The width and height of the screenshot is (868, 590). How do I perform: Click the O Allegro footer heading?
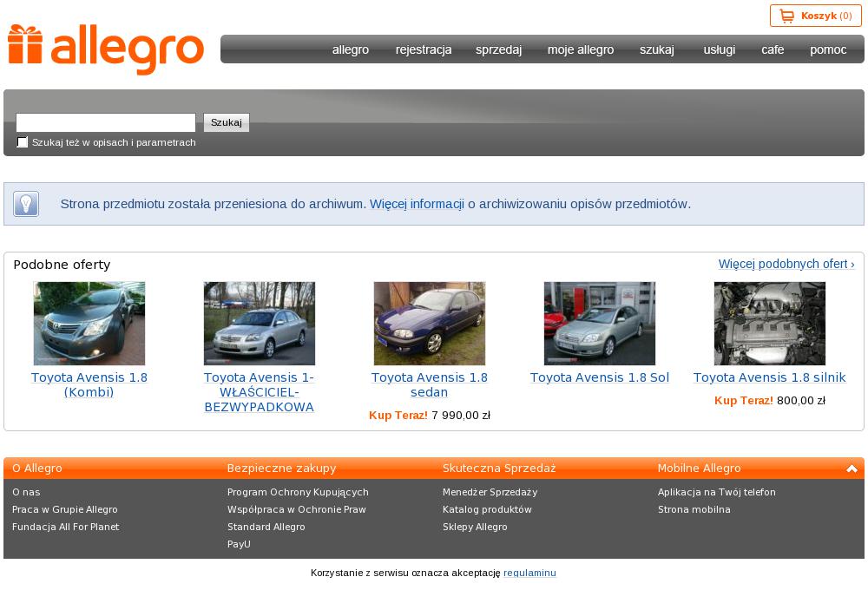(37, 469)
